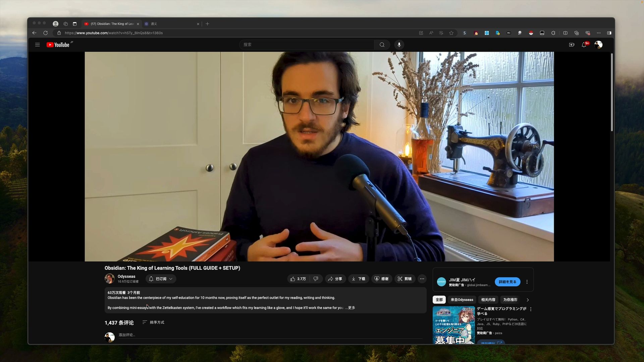Screen dimensions: 644x362
Task: Open the JIMBEAM ad channel logo
Action: pos(441,282)
